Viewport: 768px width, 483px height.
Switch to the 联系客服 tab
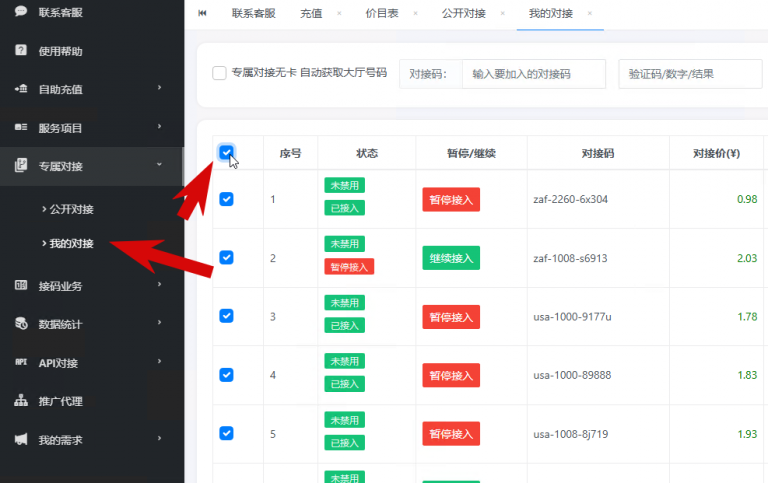click(254, 13)
